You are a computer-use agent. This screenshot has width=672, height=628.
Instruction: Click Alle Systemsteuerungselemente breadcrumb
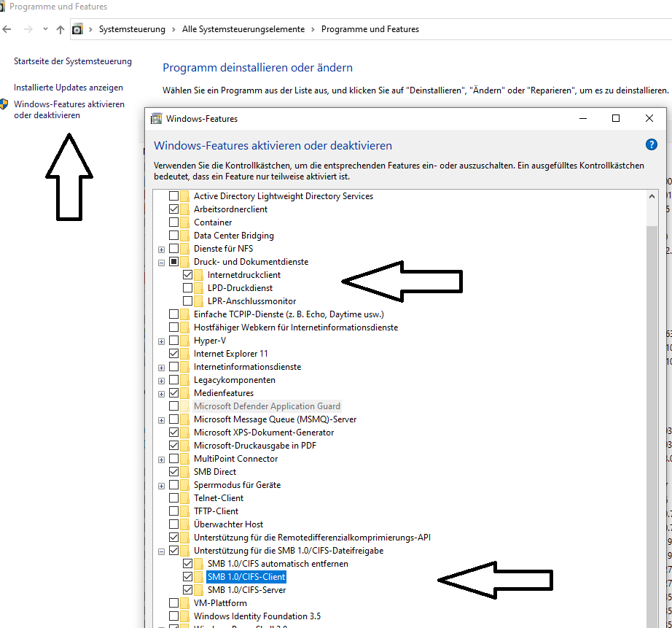tap(243, 29)
